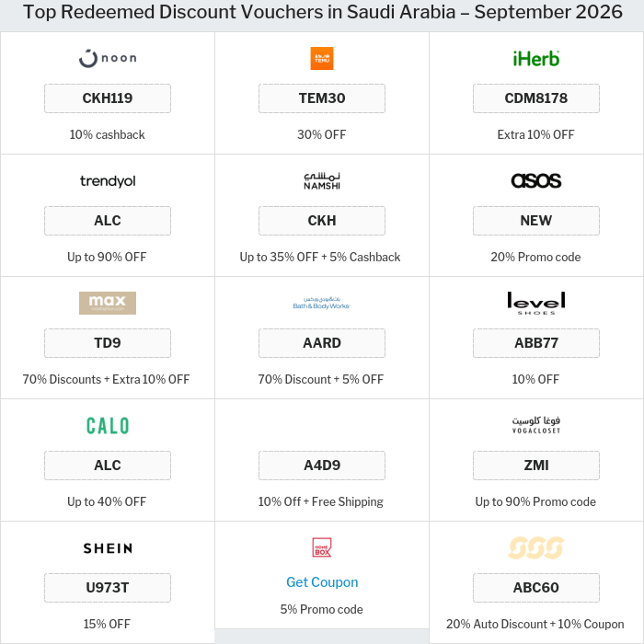Open the orange Temu logo
644x644 pixels.
click(x=322, y=58)
